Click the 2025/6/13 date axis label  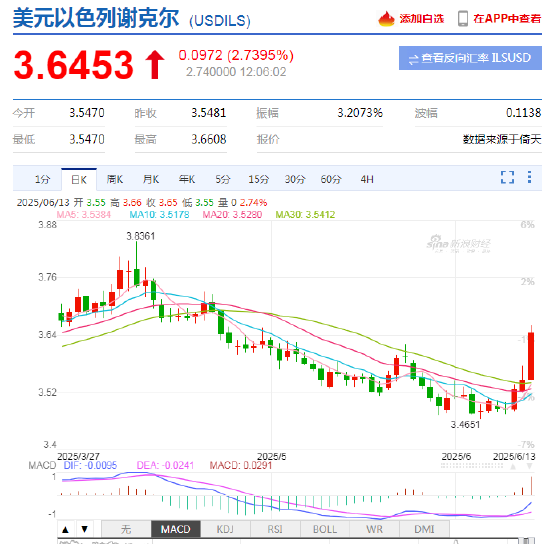(514, 457)
